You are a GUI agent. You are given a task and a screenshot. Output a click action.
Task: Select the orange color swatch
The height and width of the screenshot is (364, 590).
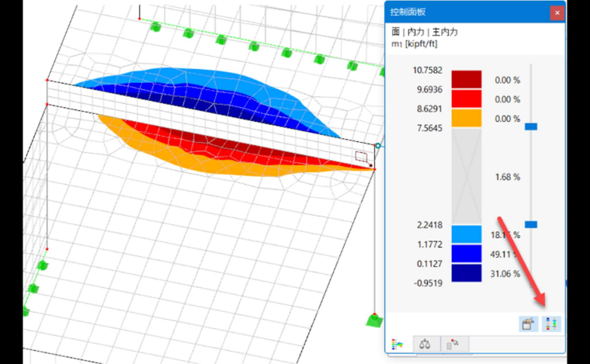pyautogui.click(x=467, y=118)
